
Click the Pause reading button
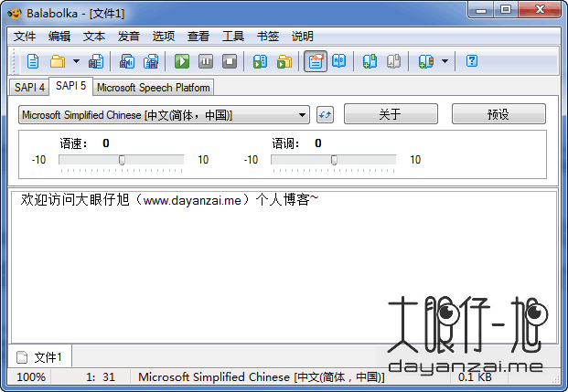click(x=206, y=61)
